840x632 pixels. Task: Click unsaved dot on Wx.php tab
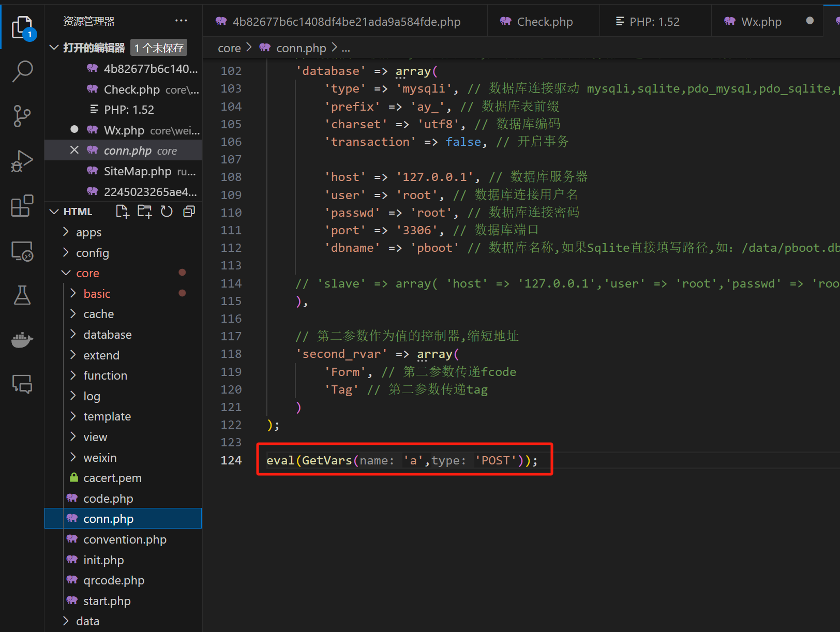810,21
